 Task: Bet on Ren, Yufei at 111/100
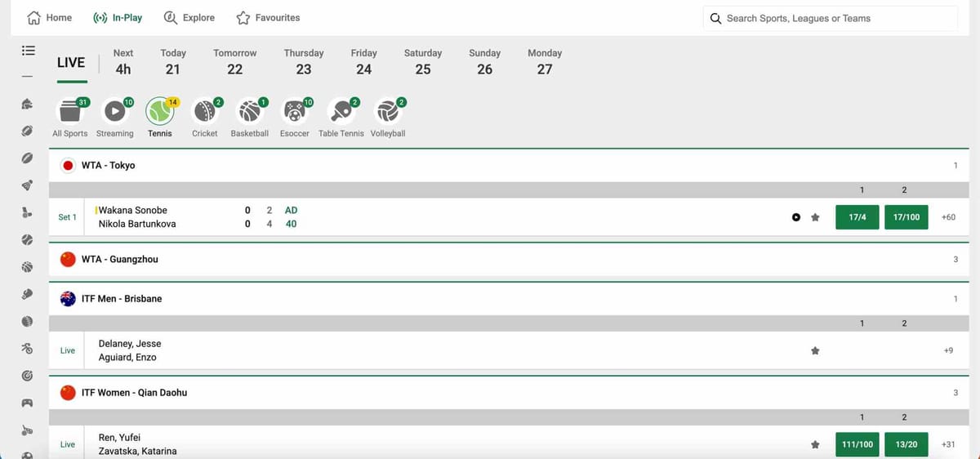(x=857, y=444)
